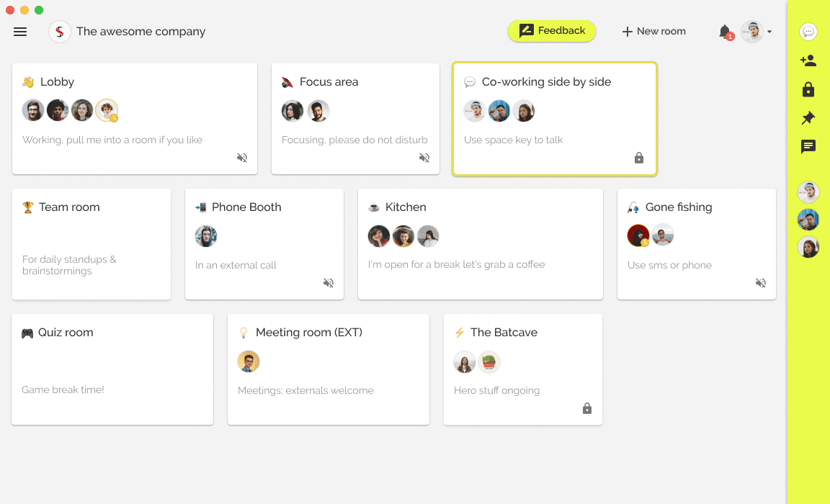The image size is (830, 504).
Task: Open the chat bubble icon in sidebar
Action: (x=808, y=32)
